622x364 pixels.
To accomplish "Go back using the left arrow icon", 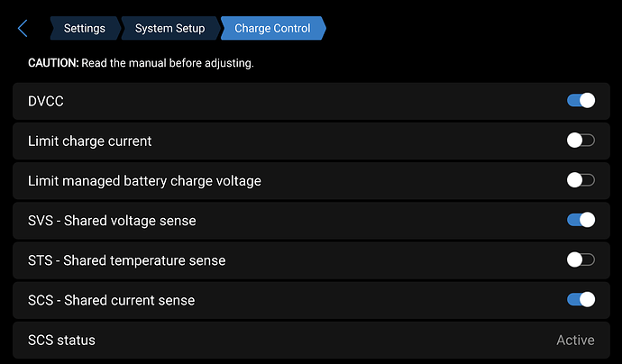I will coord(23,29).
